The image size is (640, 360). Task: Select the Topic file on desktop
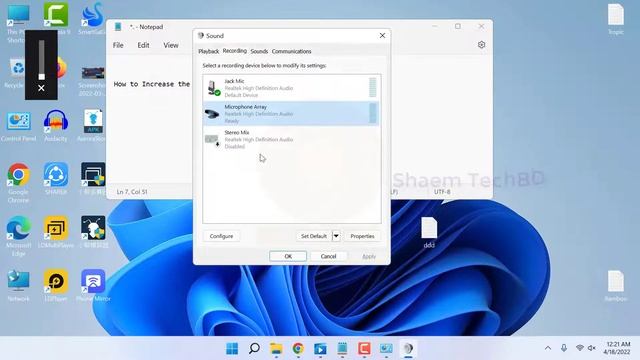[x=616, y=19]
